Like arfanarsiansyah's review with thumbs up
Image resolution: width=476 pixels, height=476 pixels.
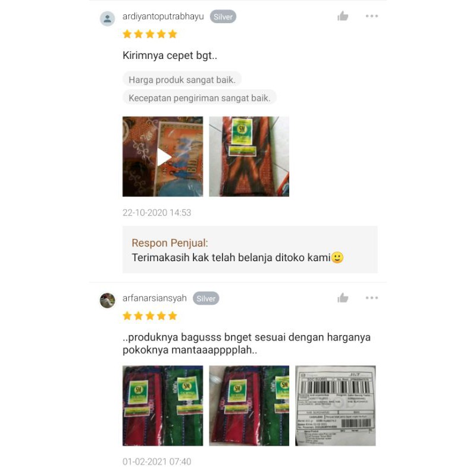coord(343,298)
